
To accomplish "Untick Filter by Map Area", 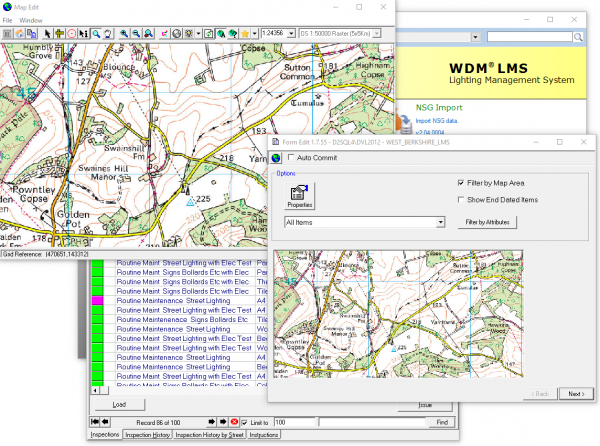I will point(459,183).
